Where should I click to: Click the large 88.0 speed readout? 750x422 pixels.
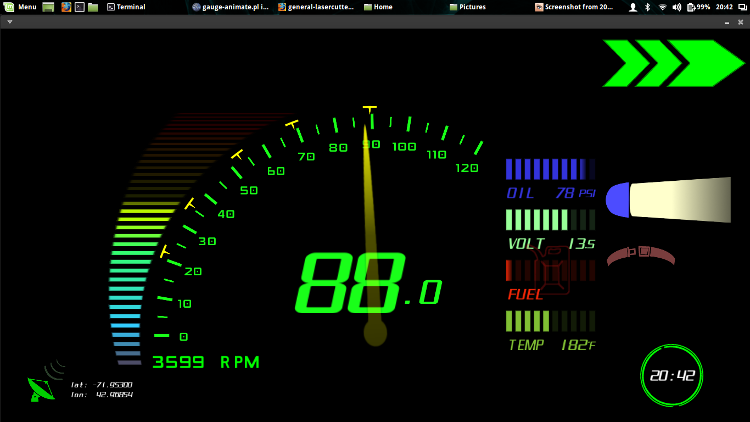point(367,284)
